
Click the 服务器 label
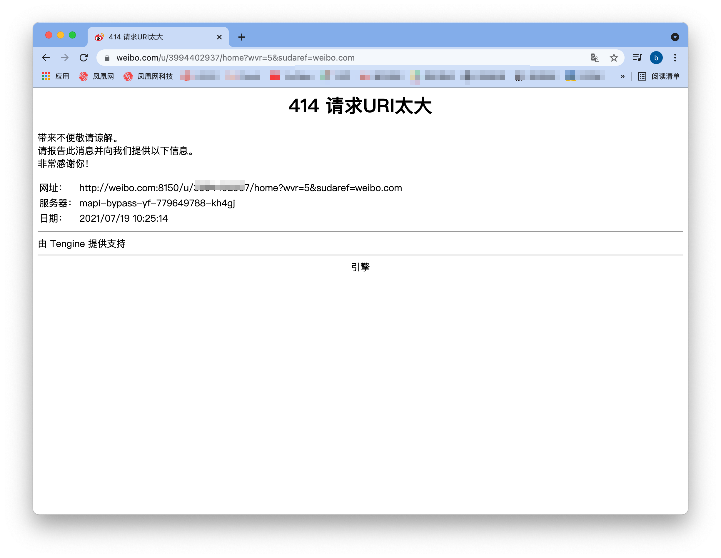[x=55, y=203]
